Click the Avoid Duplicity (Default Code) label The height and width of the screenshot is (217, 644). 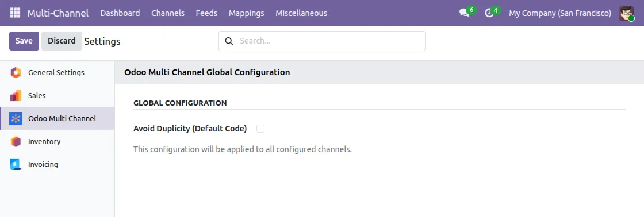190,129
